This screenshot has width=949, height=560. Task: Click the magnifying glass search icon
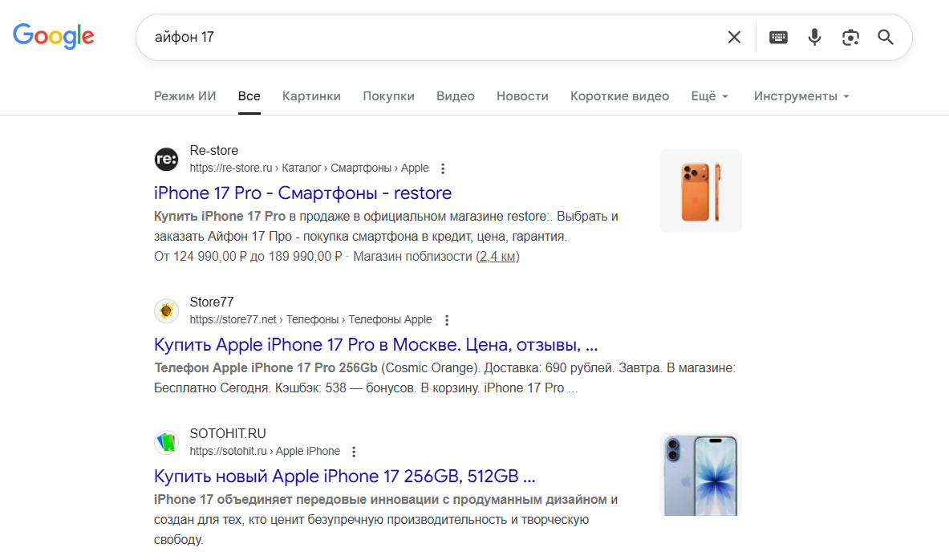pos(886,37)
